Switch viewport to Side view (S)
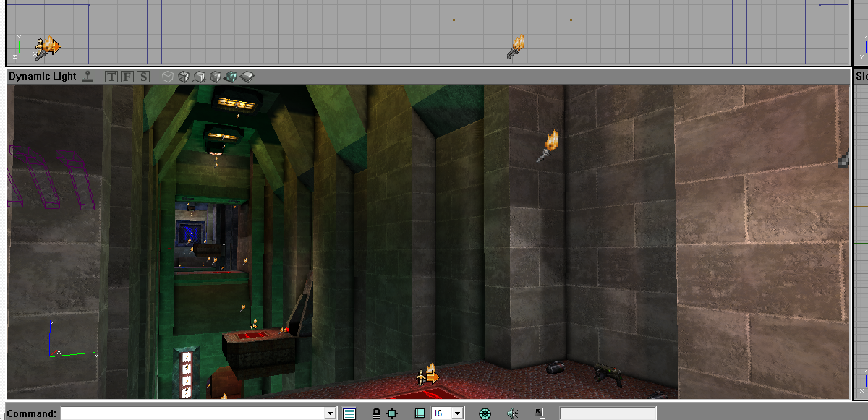The width and height of the screenshot is (868, 420). pos(142,76)
